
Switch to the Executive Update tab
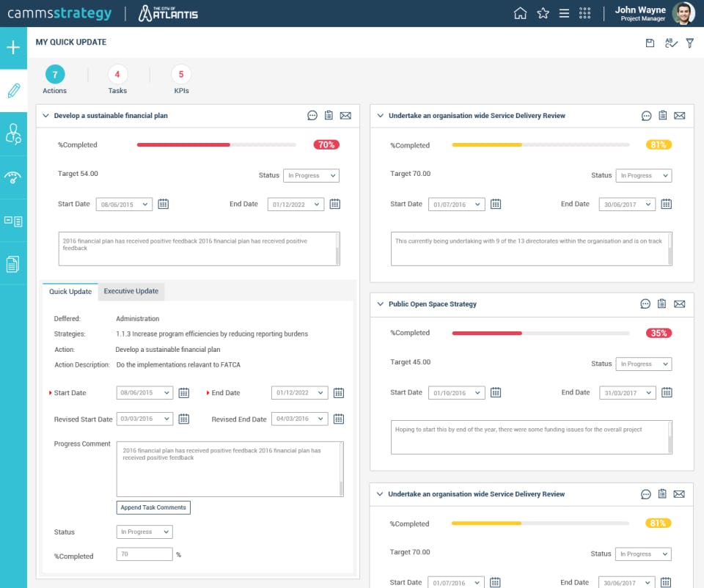coord(131,291)
